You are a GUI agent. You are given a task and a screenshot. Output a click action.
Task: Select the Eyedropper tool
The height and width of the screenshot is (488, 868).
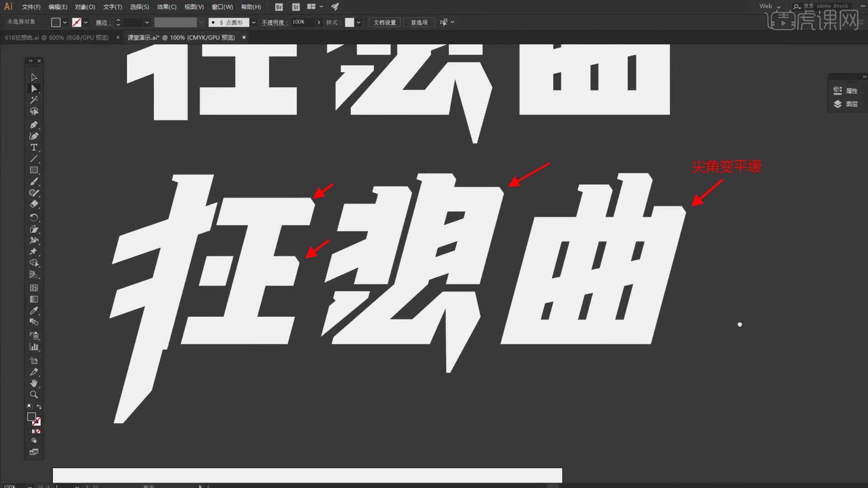[34, 311]
